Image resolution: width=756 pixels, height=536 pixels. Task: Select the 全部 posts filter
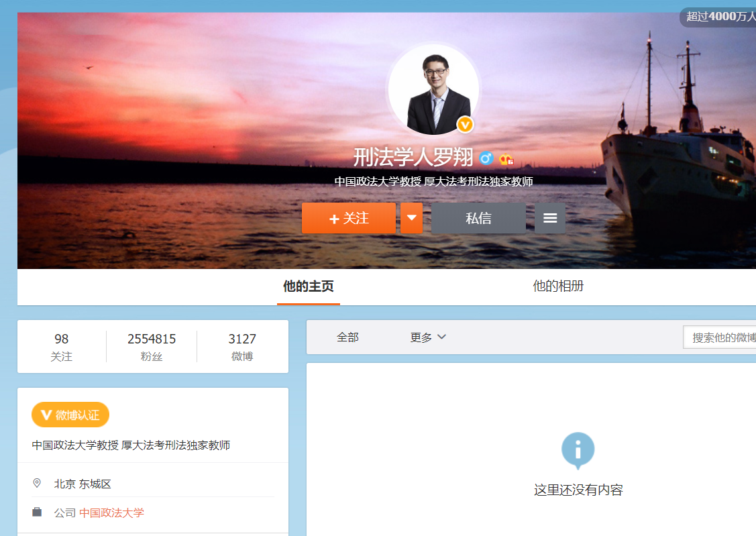coord(347,337)
